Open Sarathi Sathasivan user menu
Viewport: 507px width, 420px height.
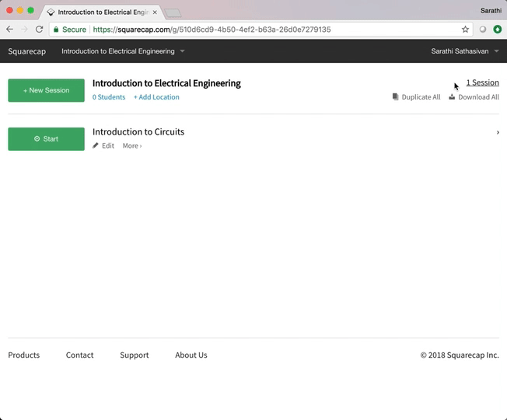[x=465, y=51]
